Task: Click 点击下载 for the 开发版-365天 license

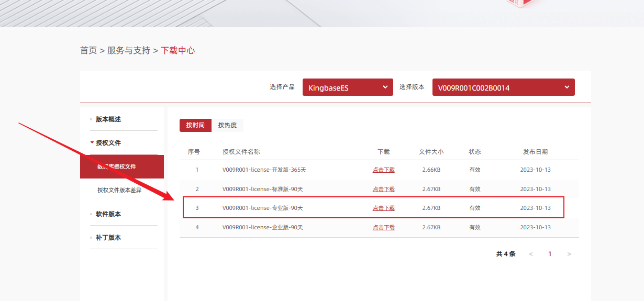Action: (384, 170)
